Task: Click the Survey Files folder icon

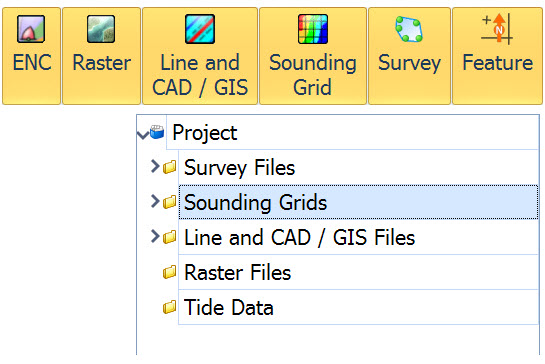Action: tap(170, 167)
